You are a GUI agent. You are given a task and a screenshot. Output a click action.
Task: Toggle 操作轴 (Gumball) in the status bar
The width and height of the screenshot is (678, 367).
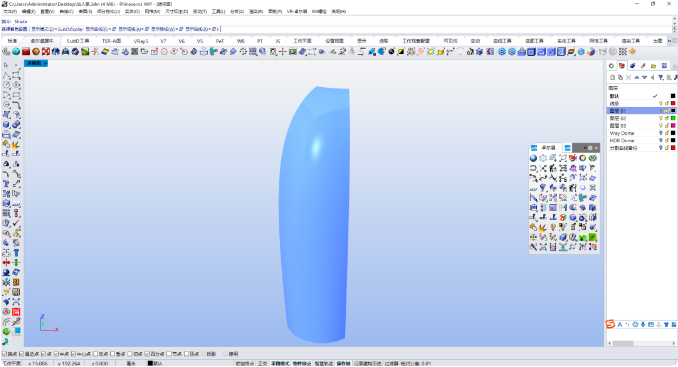343,364
